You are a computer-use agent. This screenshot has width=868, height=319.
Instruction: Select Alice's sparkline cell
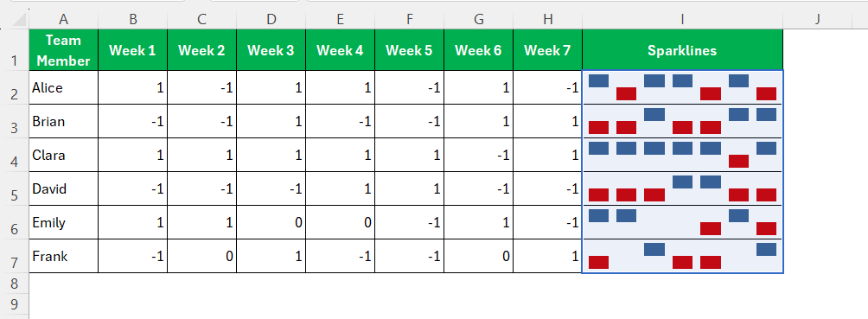tap(682, 87)
